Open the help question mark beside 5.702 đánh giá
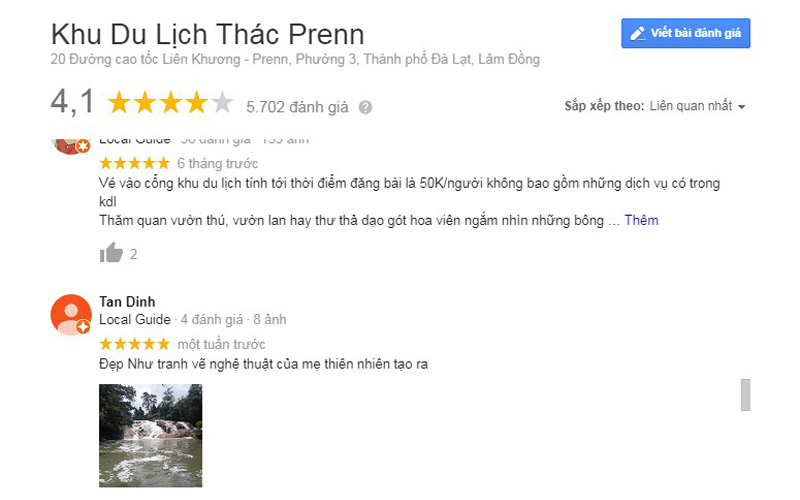Screen dimensions: 800x500 (365, 107)
